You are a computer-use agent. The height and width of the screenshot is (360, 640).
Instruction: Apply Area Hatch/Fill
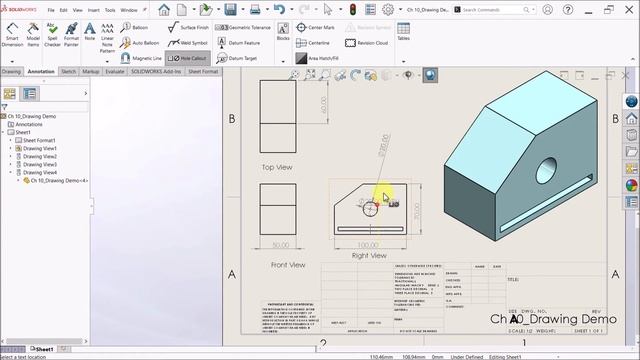click(317, 58)
